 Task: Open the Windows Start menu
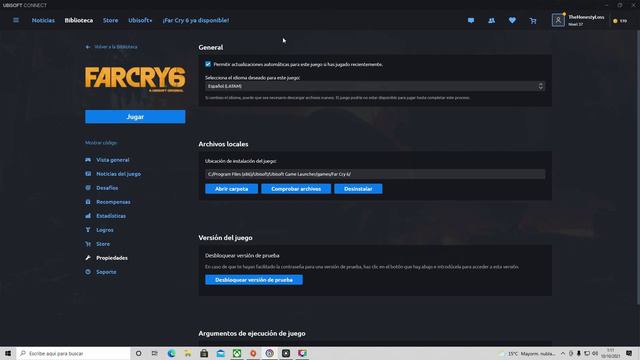click(8, 353)
